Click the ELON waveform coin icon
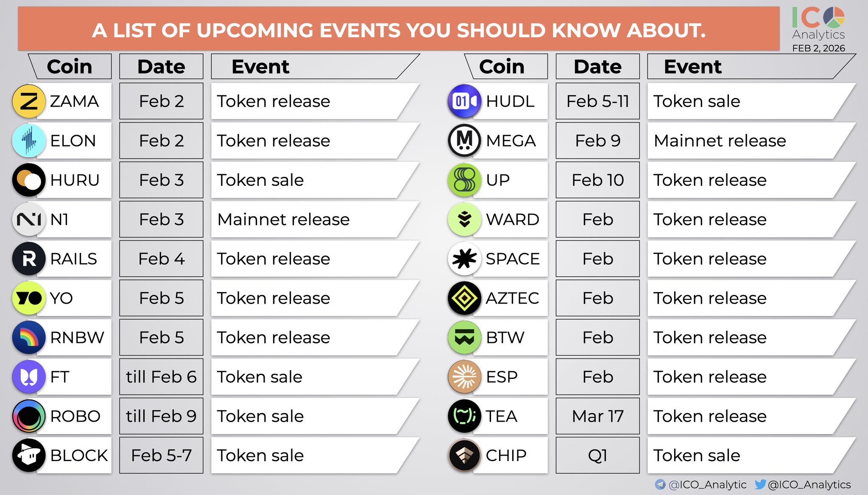Image resolution: width=868 pixels, height=495 pixels. tap(29, 141)
